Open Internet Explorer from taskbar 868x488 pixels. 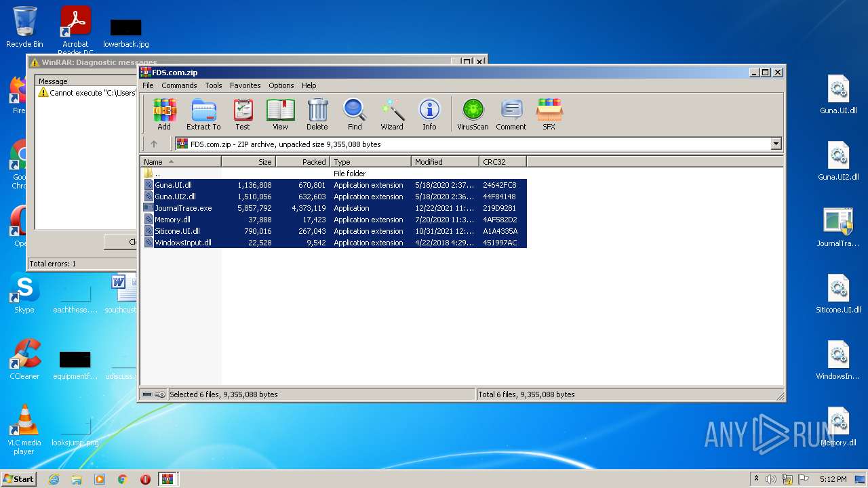coord(54,479)
